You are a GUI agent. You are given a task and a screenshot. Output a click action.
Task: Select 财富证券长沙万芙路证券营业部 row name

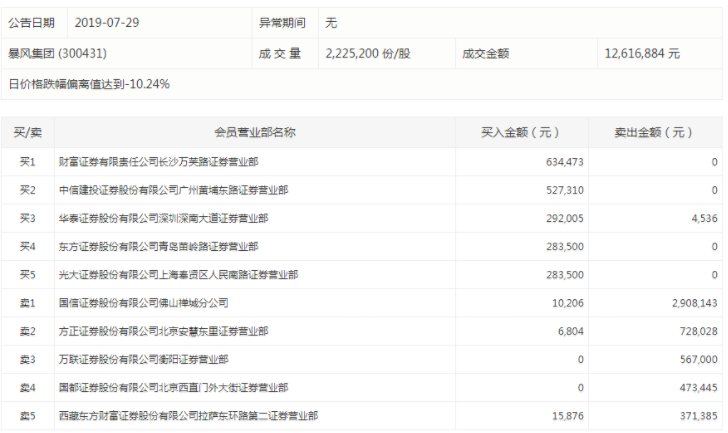(x=158, y=162)
